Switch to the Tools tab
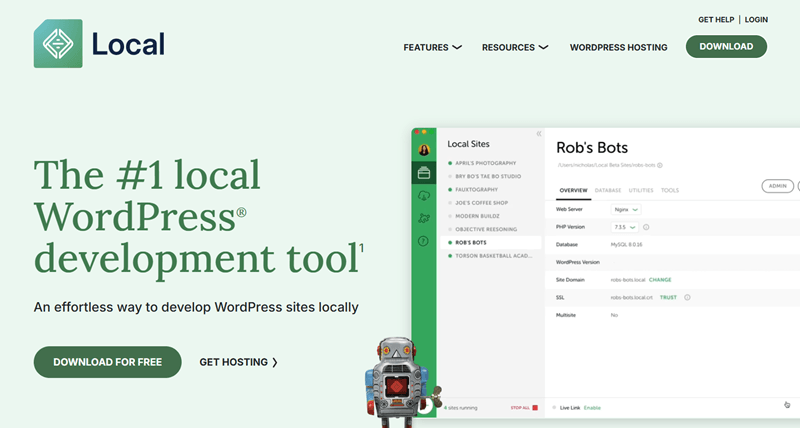This screenshot has height=428, width=800. pos(670,190)
